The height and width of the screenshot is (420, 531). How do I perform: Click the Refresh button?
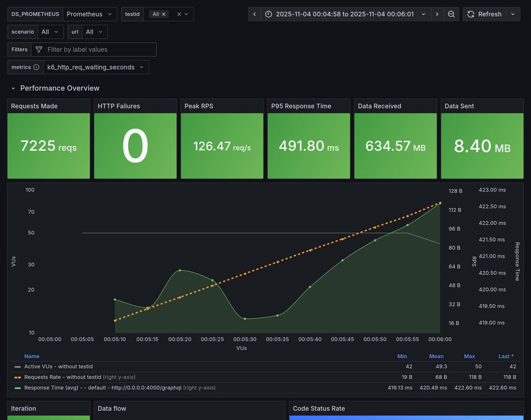point(484,14)
